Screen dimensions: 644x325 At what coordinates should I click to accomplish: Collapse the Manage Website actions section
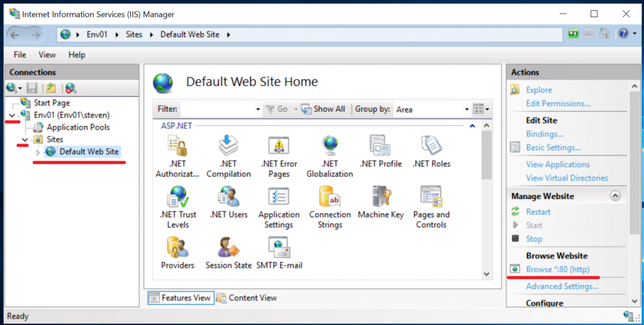point(615,196)
